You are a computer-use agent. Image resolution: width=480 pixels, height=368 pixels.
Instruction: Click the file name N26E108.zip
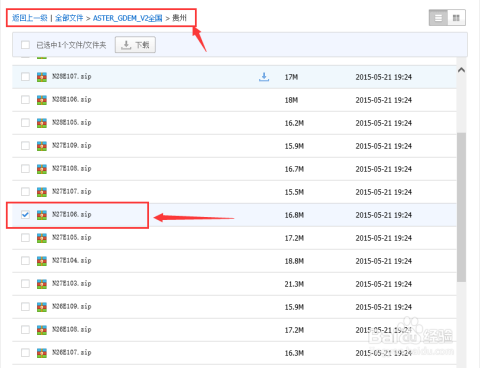72,330
